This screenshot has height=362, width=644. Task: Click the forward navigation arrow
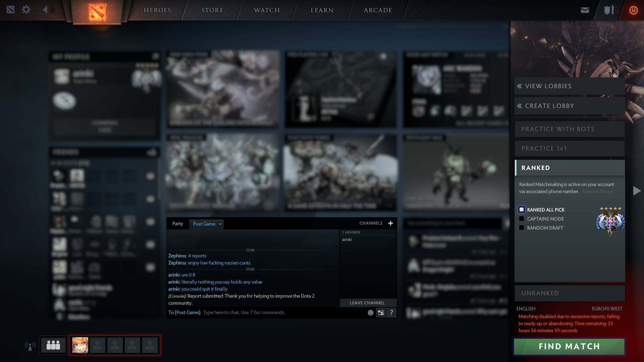coord(53,9)
